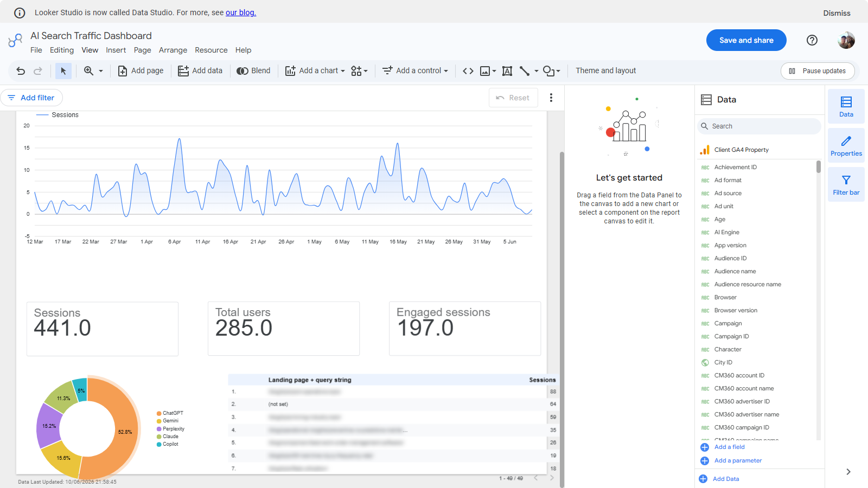Click the Data panel header icon

tap(706, 100)
